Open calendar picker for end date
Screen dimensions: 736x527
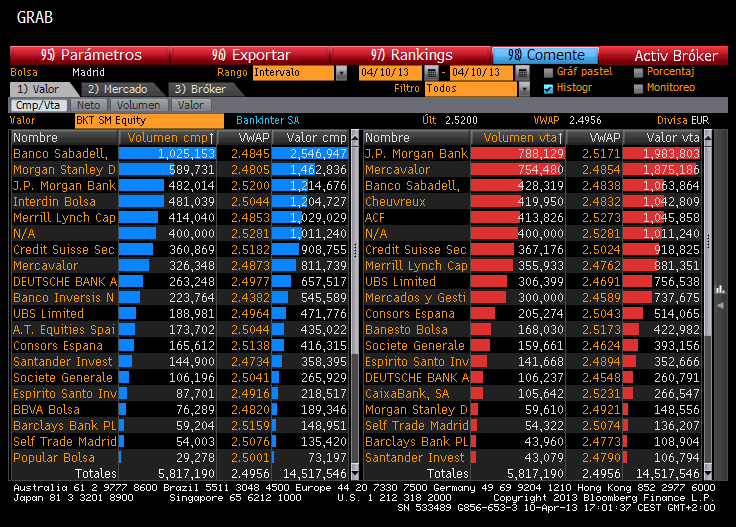[522, 73]
